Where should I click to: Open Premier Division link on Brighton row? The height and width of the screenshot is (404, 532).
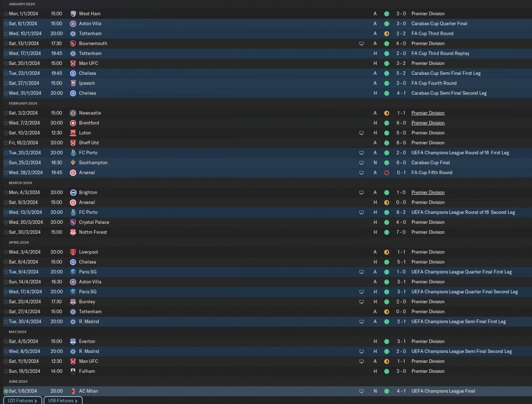tap(428, 193)
